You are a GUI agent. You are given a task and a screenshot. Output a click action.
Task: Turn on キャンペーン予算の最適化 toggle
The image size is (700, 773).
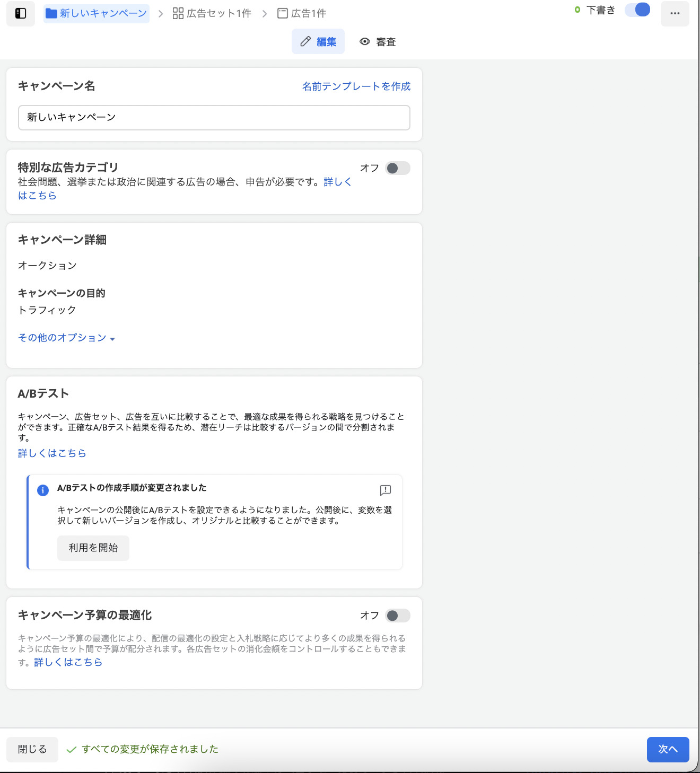pyautogui.click(x=397, y=616)
